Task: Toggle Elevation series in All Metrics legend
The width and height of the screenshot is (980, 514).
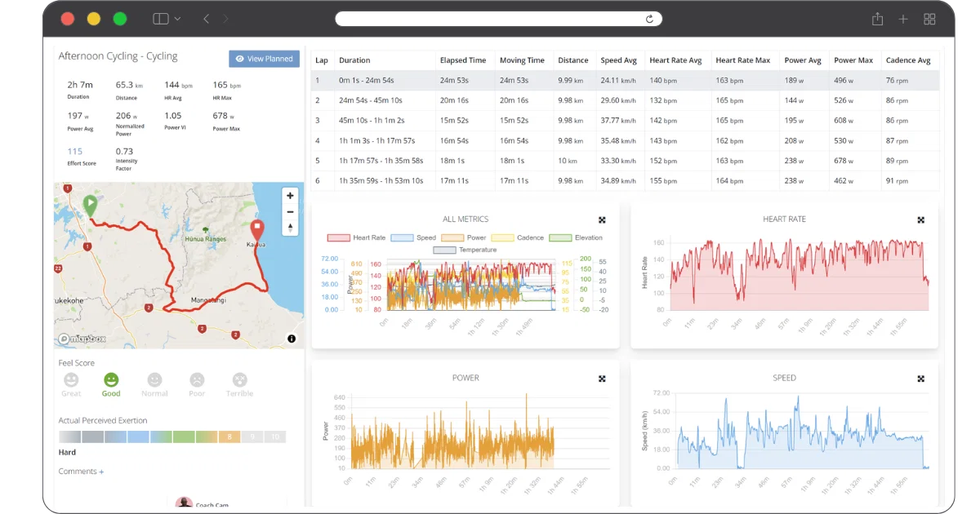Action: pyautogui.click(x=576, y=237)
